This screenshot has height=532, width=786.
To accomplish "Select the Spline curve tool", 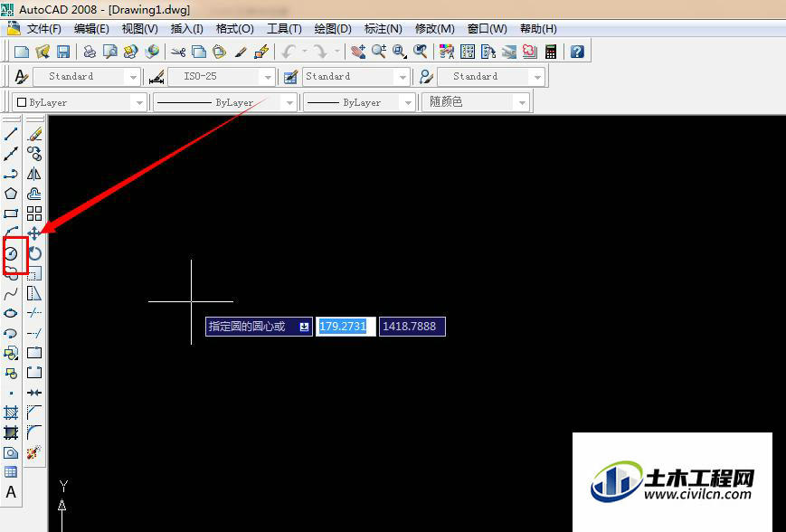I will (x=11, y=293).
